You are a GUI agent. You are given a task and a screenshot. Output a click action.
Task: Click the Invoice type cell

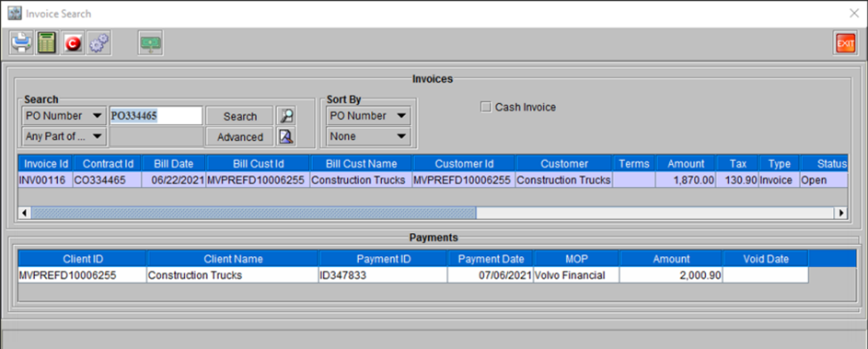pyautogui.click(x=779, y=180)
